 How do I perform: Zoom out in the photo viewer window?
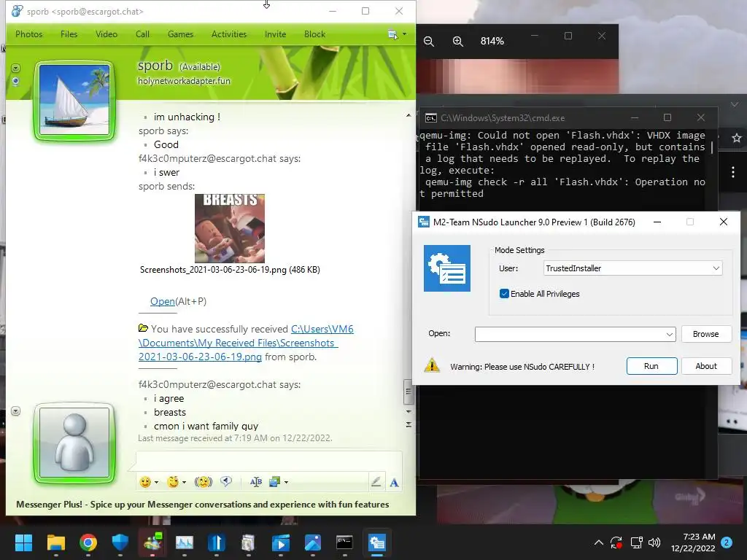coord(429,42)
